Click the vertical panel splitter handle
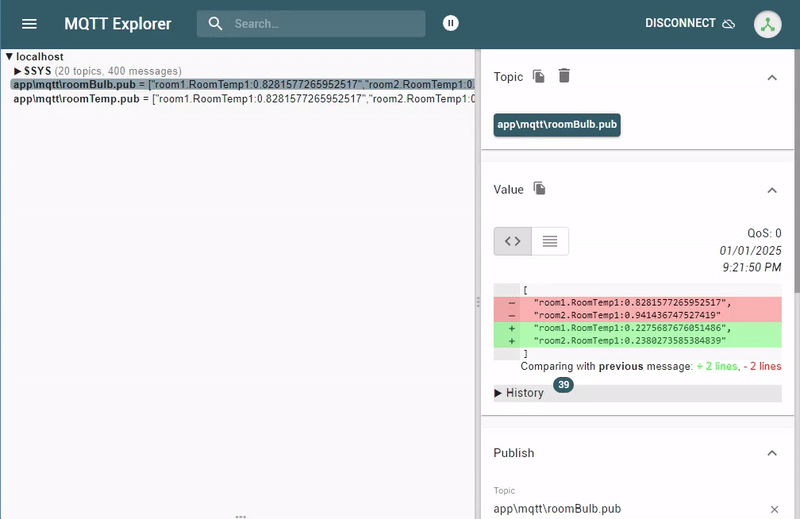 pyautogui.click(x=478, y=302)
